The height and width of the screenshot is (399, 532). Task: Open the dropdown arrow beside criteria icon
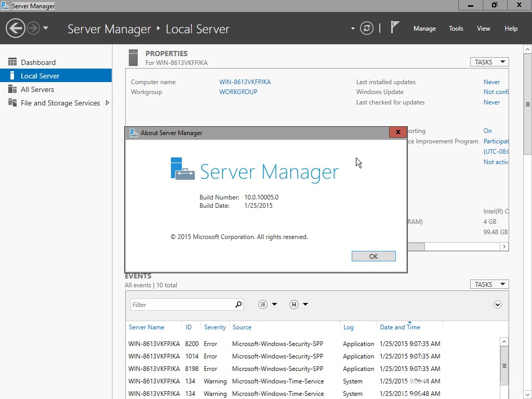(x=274, y=304)
